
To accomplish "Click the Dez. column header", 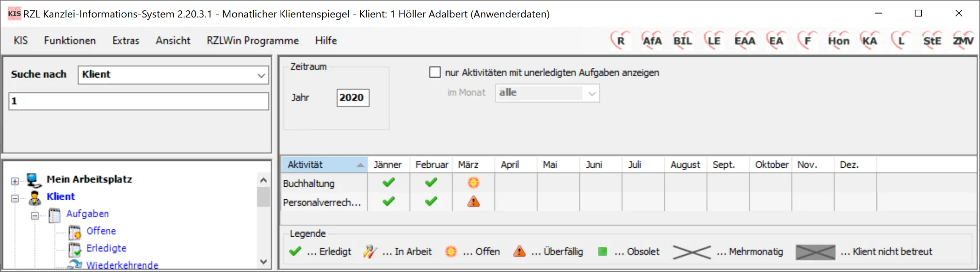I will pos(855,164).
